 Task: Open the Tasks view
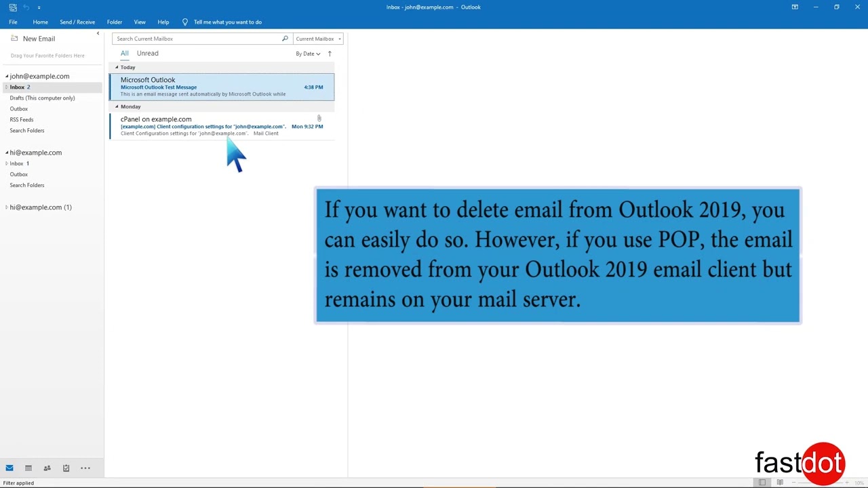pyautogui.click(x=66, y=468)
